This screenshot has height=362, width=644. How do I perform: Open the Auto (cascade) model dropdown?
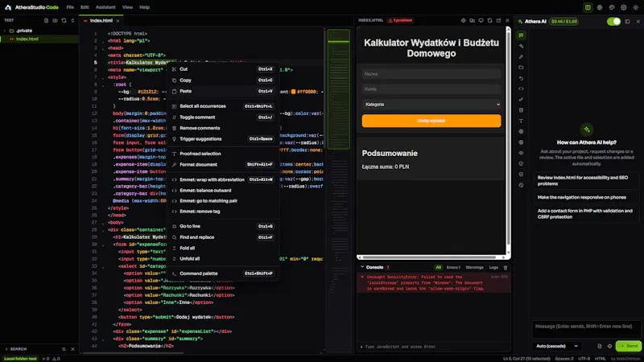click(557, 346)
